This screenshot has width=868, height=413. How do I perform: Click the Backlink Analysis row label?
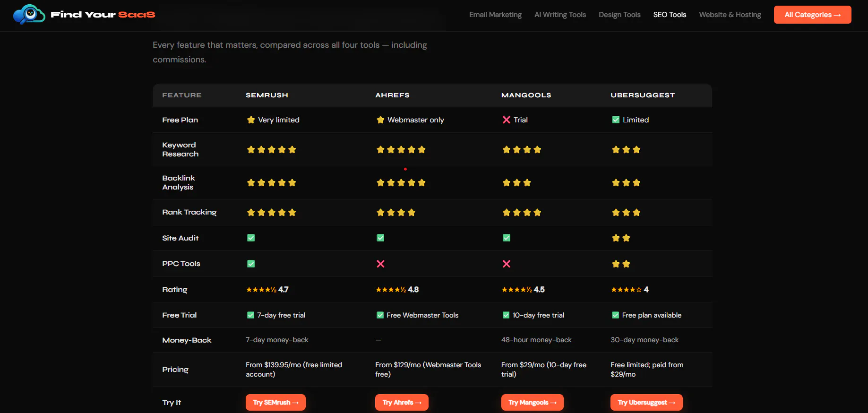(178, 182)
